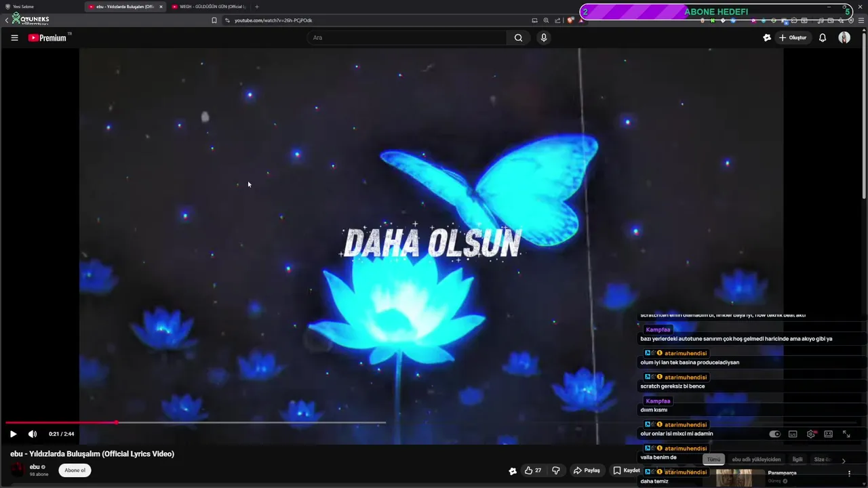Click the Oluştur create button
Image resolution: width=868 pixels, height=488 pixels.
pos(793,38)
